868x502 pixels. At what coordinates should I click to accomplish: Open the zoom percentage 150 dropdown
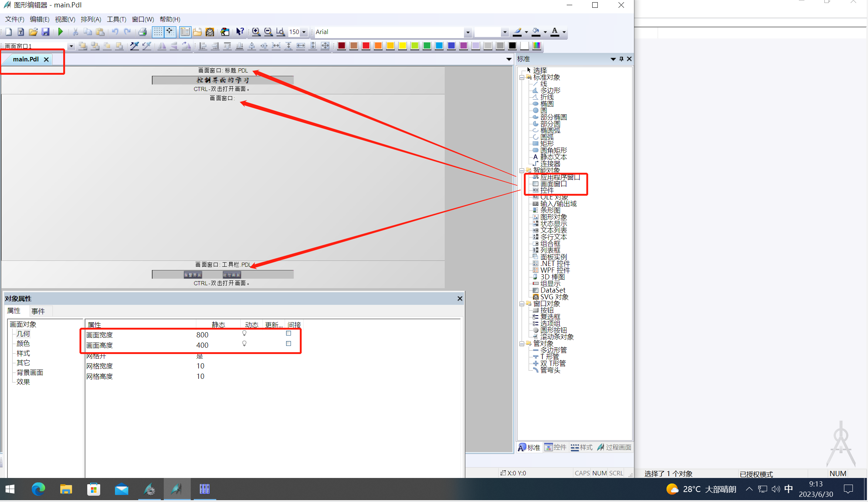[x=304, y=32]
